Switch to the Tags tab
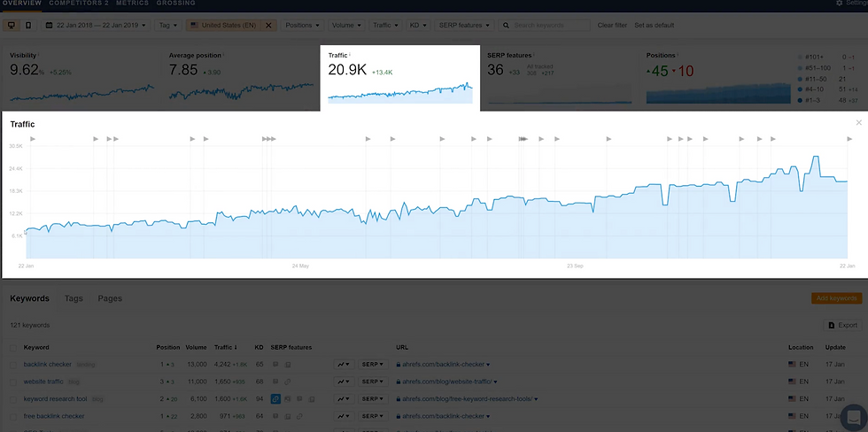This screenshot has height=432, width=868. [74, 298]
